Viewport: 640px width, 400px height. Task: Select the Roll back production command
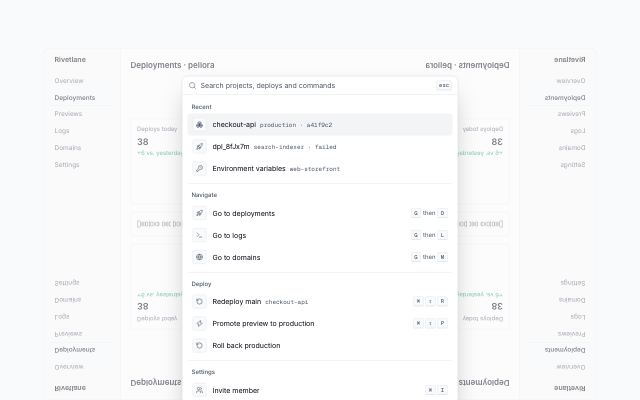[x=320, y=346]
